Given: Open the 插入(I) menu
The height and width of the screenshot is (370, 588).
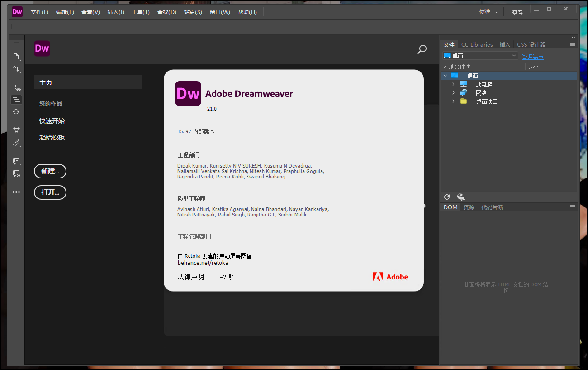Looking at the screenshot, I should pyautogui.click(x=116, y=12).
